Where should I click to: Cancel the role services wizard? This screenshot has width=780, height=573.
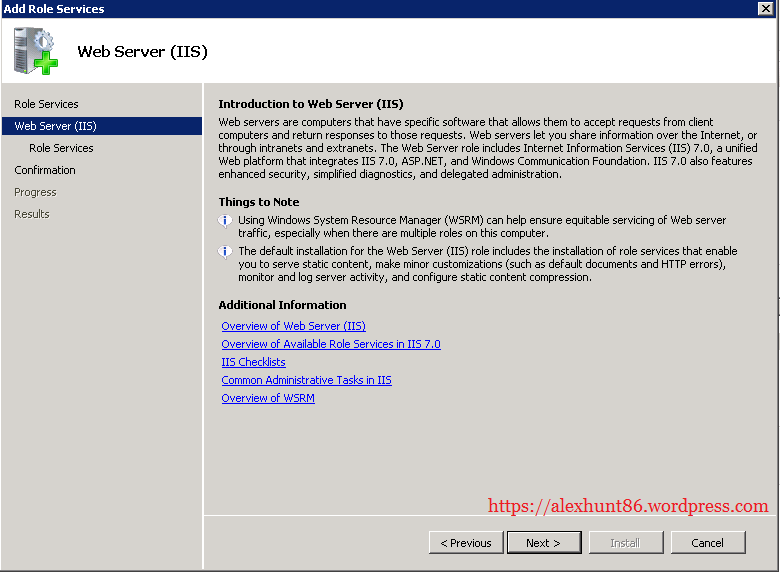[707, 543]
